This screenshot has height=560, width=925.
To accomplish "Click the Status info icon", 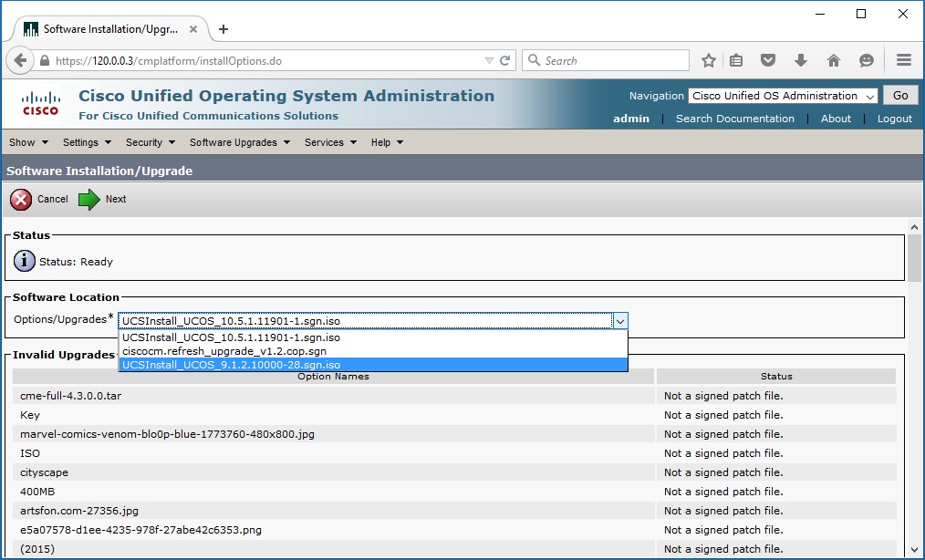I will 25,261.
